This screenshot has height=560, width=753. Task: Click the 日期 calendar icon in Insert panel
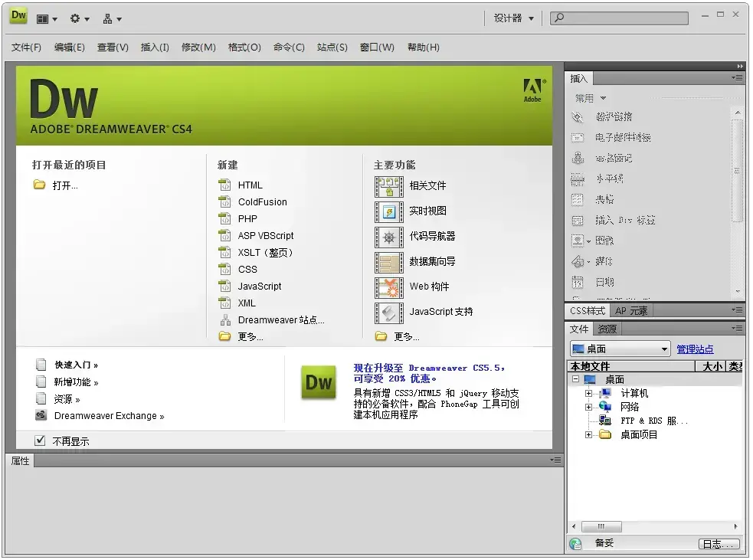578,282
